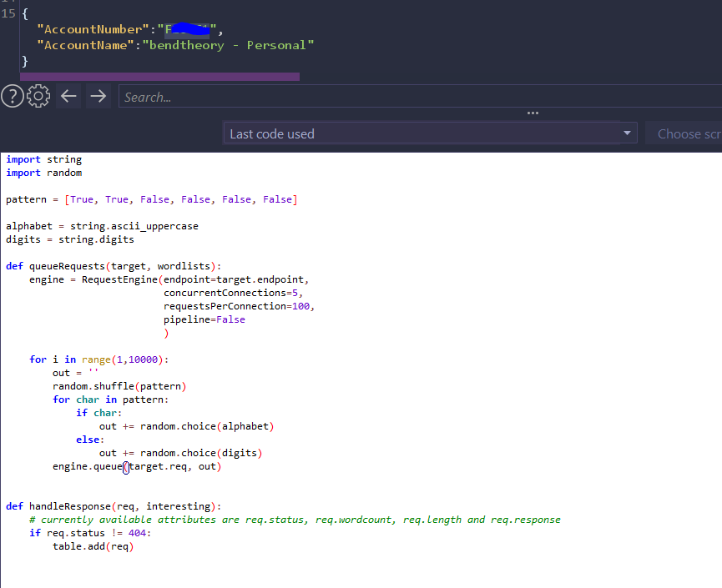Image resolution: width=722 pixels, height=588 pixels.
Task: Go to next search match arrow
Action: pos(98,96)
